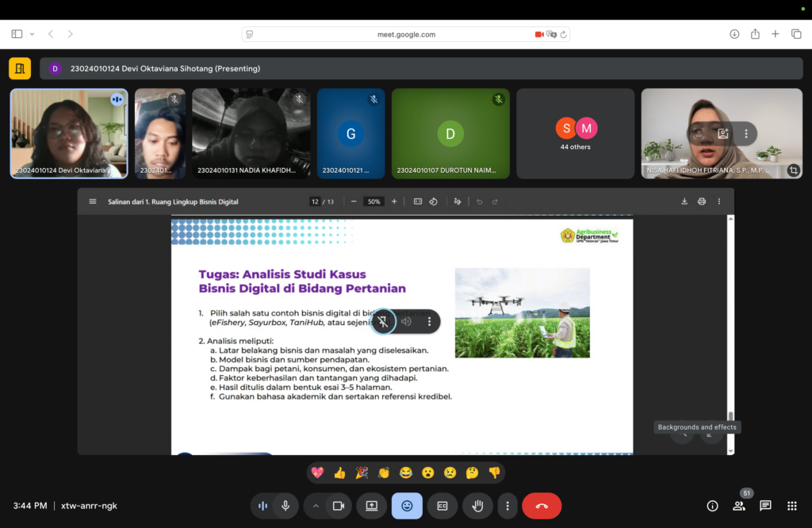The image size is (812, 528).
Task: Open presentation overlay more options
Action: 429,321
